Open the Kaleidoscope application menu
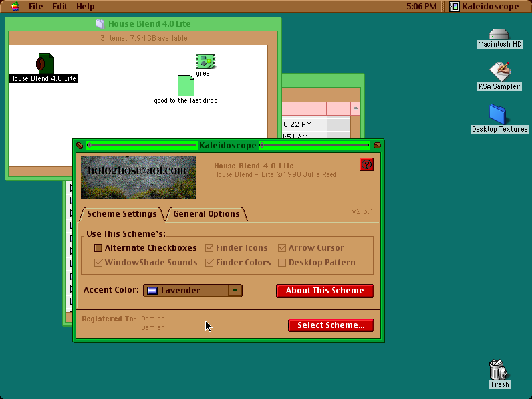The image size is (532, 399). tap(484, 7)
